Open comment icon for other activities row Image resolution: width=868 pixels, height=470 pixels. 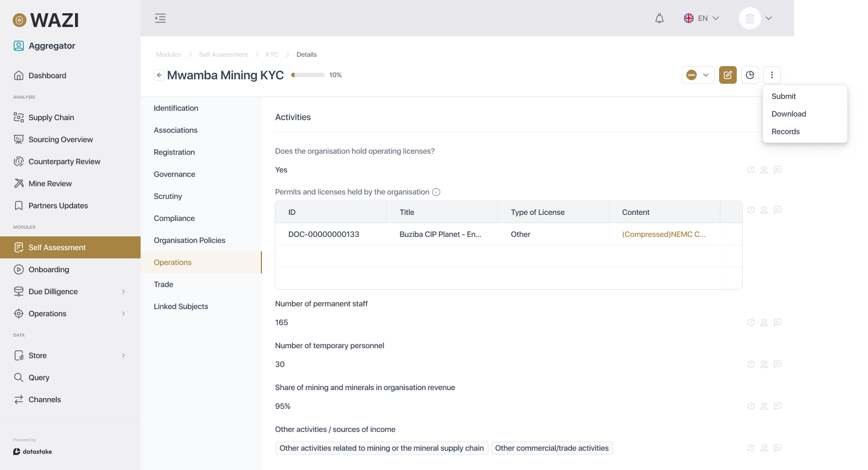pos(778,448)
